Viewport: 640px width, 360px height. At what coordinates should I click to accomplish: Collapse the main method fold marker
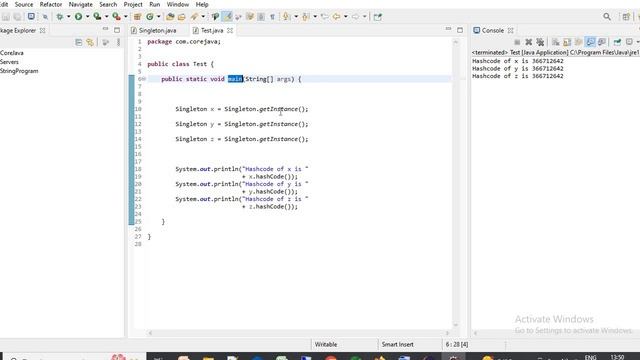pyautogui.click(x=144, y=79)
